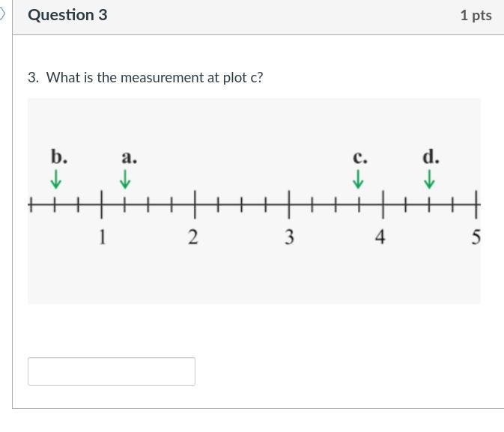The width and height of the screenshot is (504, 432).
Task: Click the green arrow under label a.
Action: pos(125,179)
